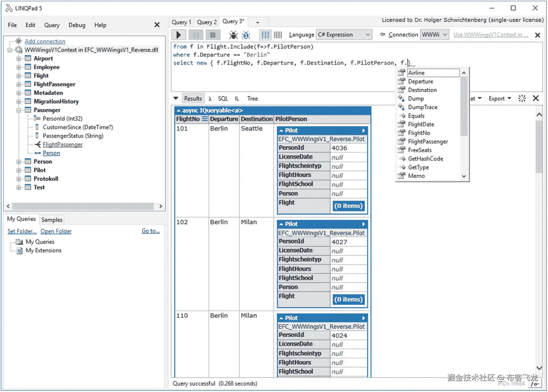This screenshot has height=392, width=548.
Task: Click the sparkle icon beside Export
Action: [522, 98]
